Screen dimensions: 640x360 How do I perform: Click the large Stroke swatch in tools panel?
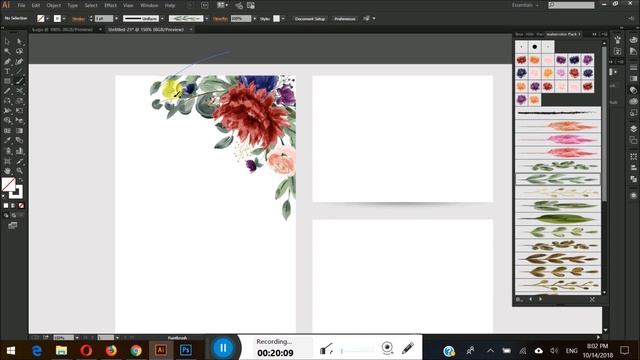click(17, 192)
